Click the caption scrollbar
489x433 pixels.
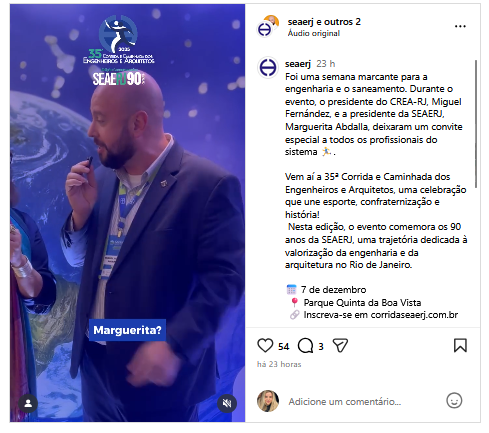click(x=476, y=124)
